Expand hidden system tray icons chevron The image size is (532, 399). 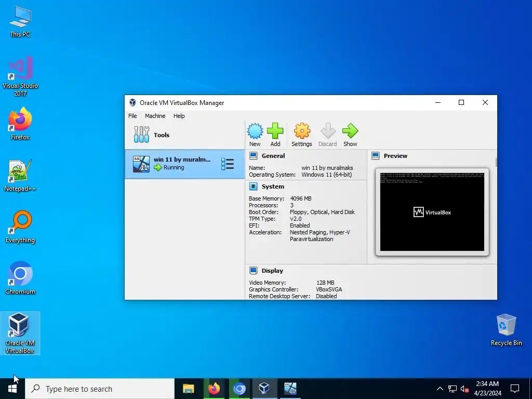click(440, 389)
